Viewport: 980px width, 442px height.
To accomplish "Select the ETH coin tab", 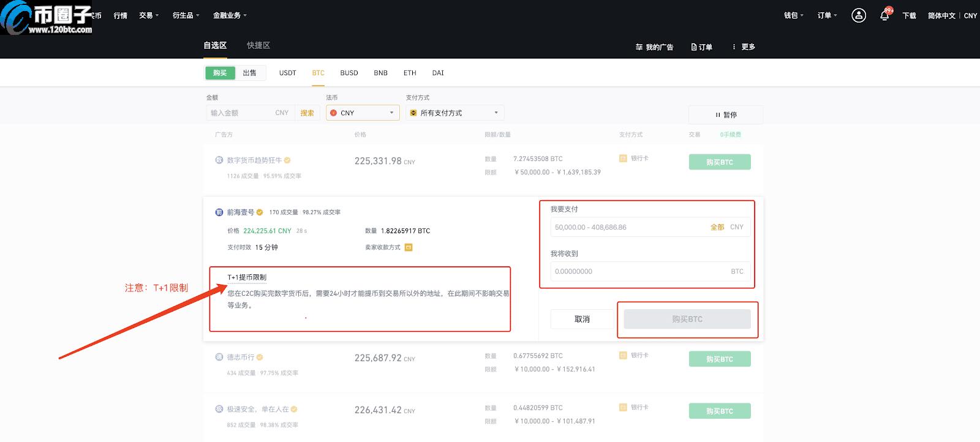I will pyautogui.click(x=410, y=73).
